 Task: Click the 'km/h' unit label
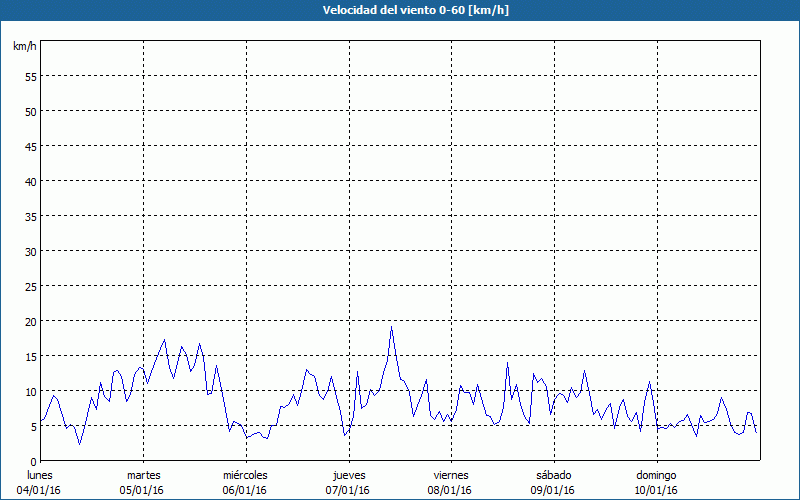click(25, 47)
